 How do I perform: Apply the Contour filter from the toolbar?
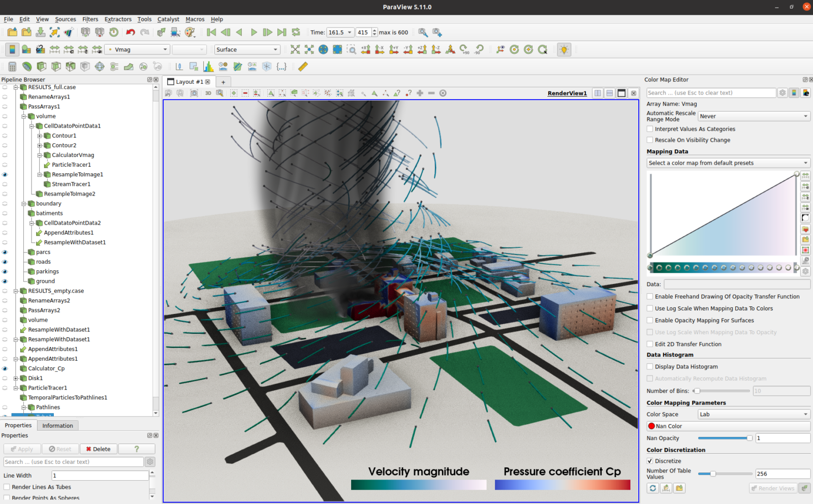26,67
